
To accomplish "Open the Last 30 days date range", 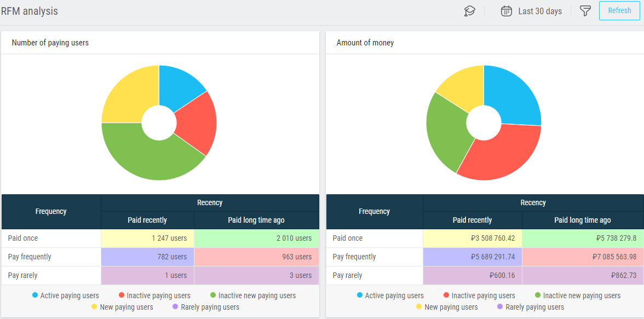I will [x=540, y=11].
